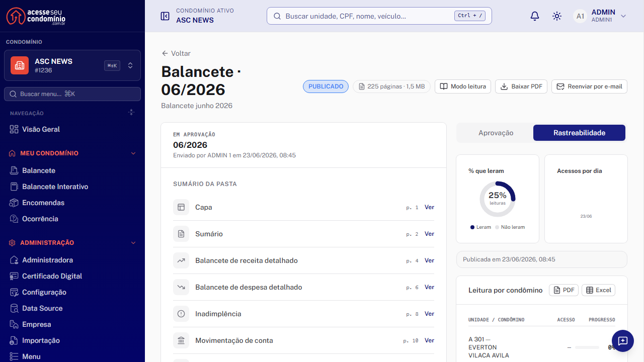Click Balancete de receita trending-up icon
The width and height of the screenshot is (644, 362).
(181, 260)
